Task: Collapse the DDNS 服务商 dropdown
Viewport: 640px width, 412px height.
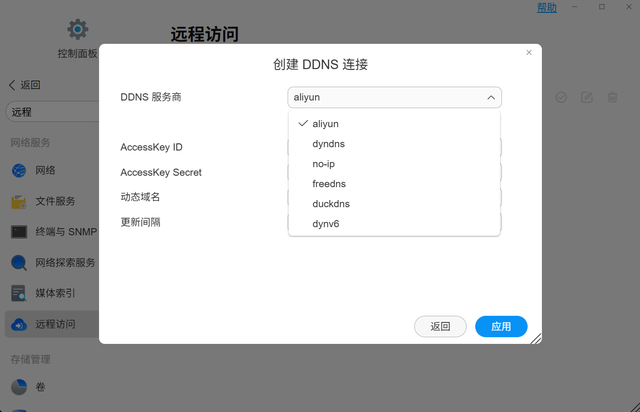Action: [x=491, y=97]
